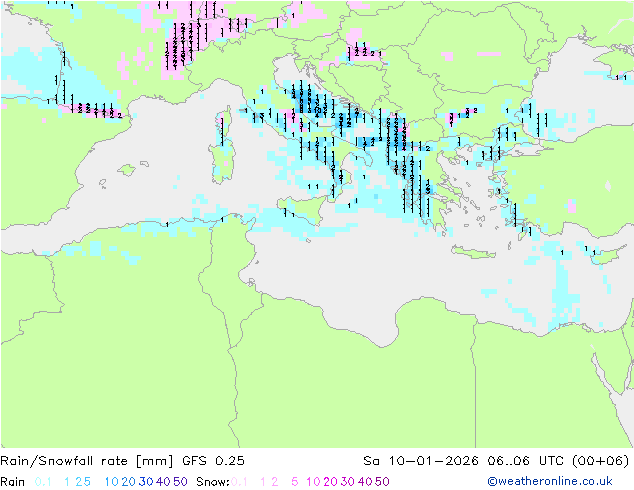Select the pink snow legend value 5
The width and height of the screenshot is (634, 490).
coord(295,482)
